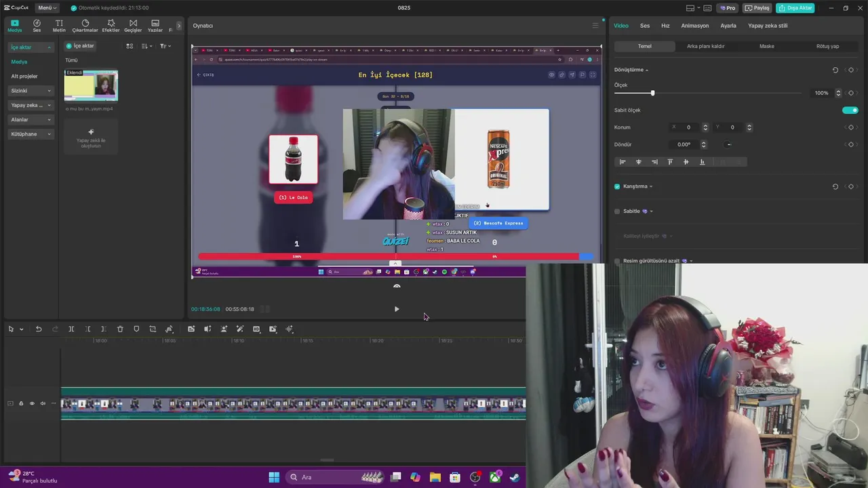The width and height of the screenshot is (868, 488).
Task: Select the Rötuş yap sub-tab
Action: tap(827, 46)
